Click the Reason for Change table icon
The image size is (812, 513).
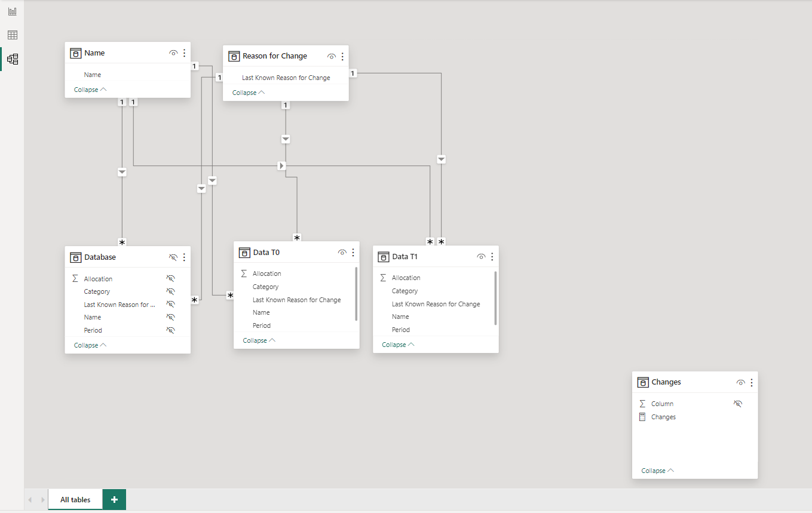point(234,56)
